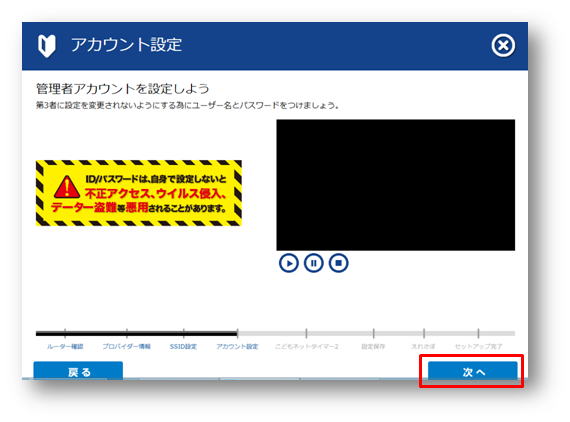The height and width of the screenshot is (422, 570).
Task: Close the アカウント設定 dialog
Action: pos(503,46)
